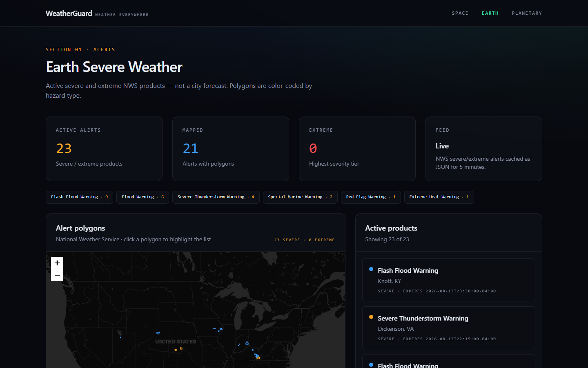This screenshot has width=588, height=368.
Task: Filter by Special Marine Warning chip
Action: pos(300,197)
